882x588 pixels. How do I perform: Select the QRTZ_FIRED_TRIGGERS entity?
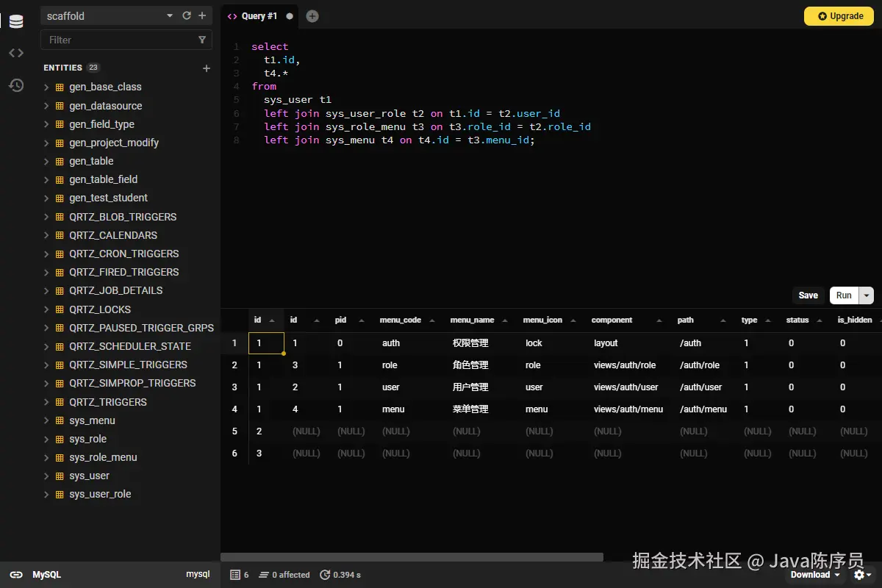[124, 272]
